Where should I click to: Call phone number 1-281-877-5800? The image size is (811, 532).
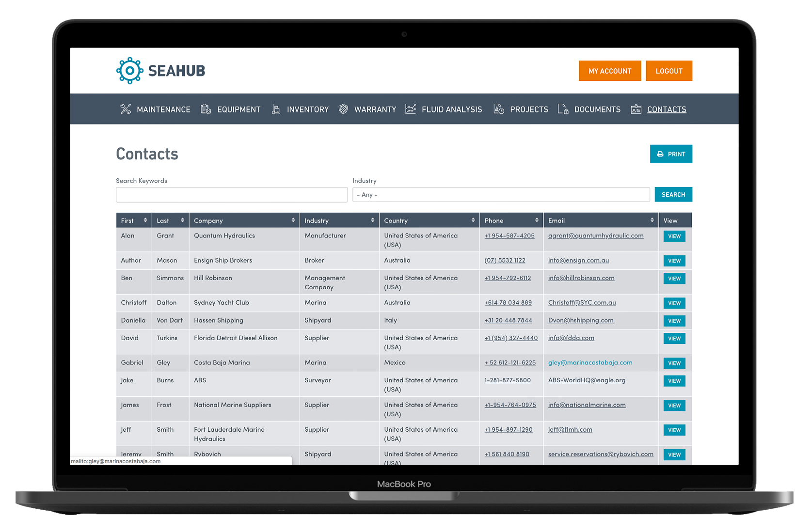pyautogui.click(x=508, y=380)
